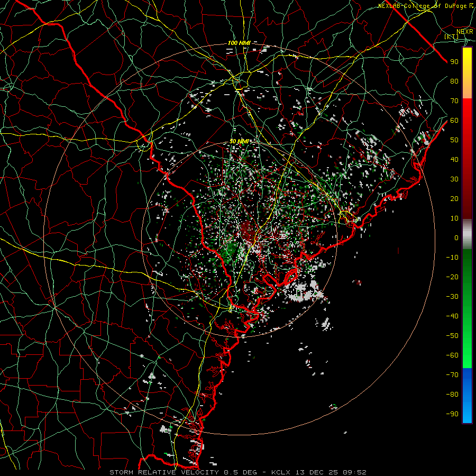Click the -90 scale label
This screenshot has height=476, width=476.
point(452,414)
